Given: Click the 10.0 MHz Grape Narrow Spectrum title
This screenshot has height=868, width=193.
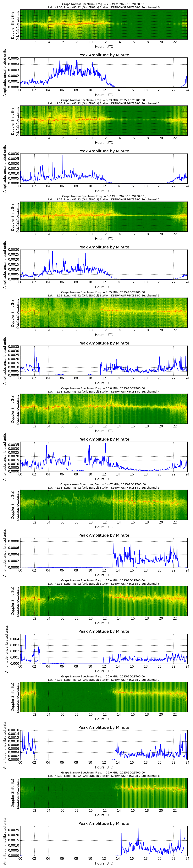Looking at the screenshot, I should 104,388.
